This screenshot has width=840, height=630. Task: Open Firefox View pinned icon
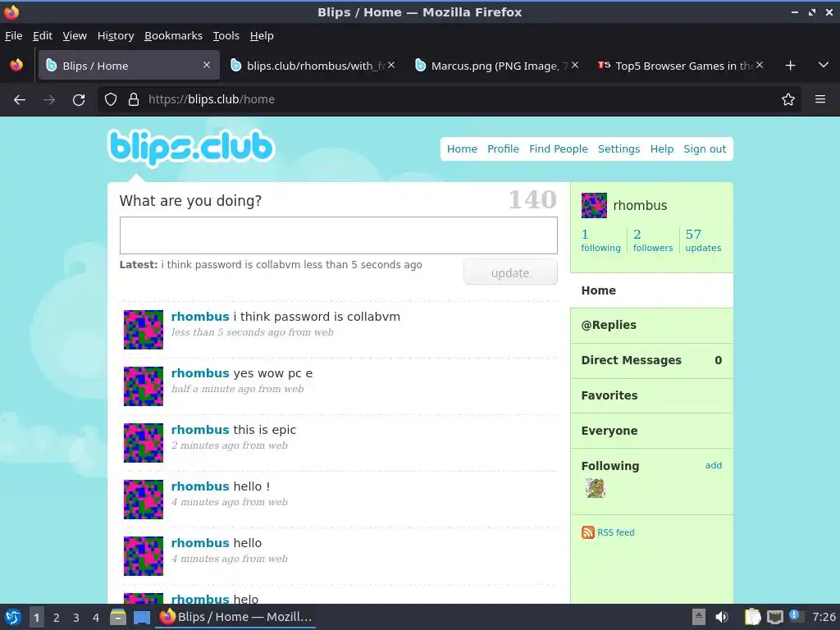(16, 66)
